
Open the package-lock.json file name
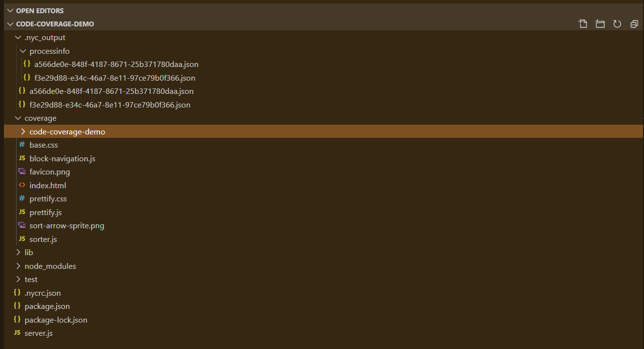tap(56, 320)
